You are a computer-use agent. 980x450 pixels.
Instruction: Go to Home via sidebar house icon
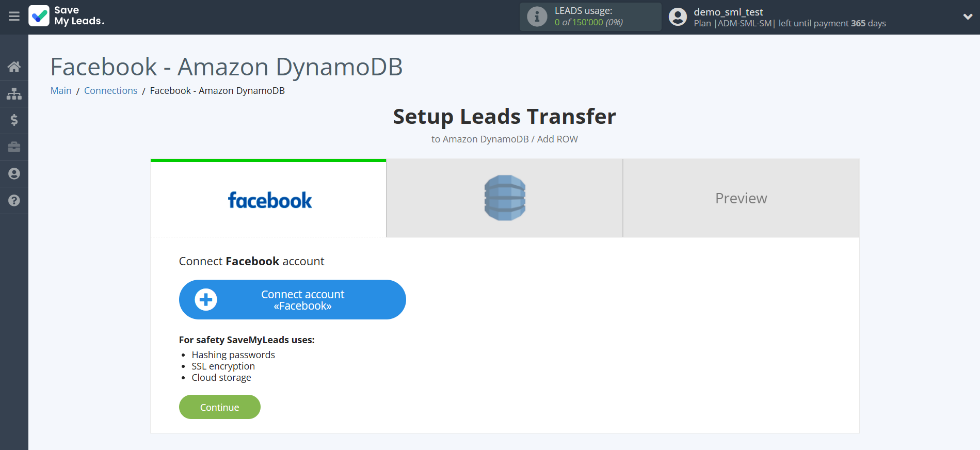click(x=14, y=67)
